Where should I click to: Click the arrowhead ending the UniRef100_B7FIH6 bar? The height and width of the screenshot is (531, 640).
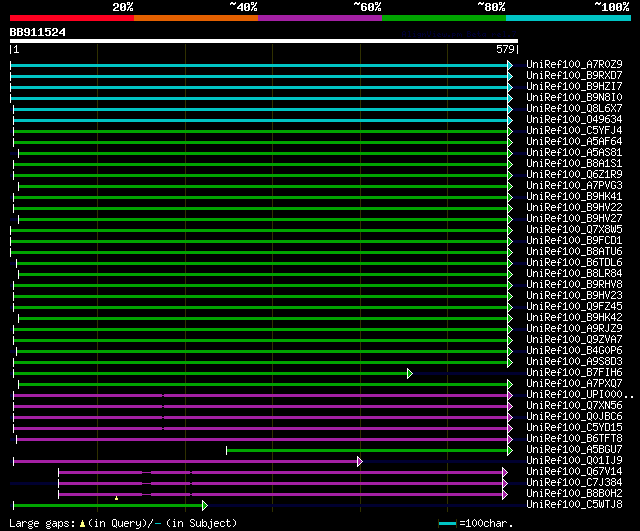pos(409,373)
